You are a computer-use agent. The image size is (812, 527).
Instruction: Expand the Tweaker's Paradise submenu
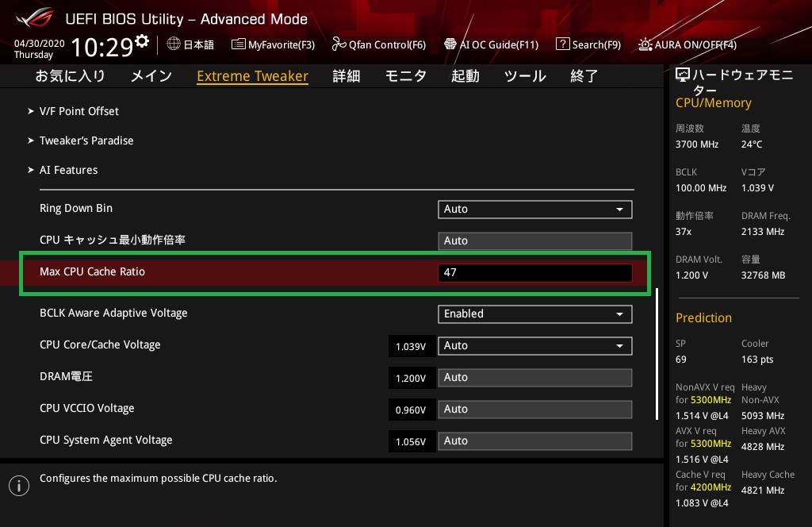point(86,140)
